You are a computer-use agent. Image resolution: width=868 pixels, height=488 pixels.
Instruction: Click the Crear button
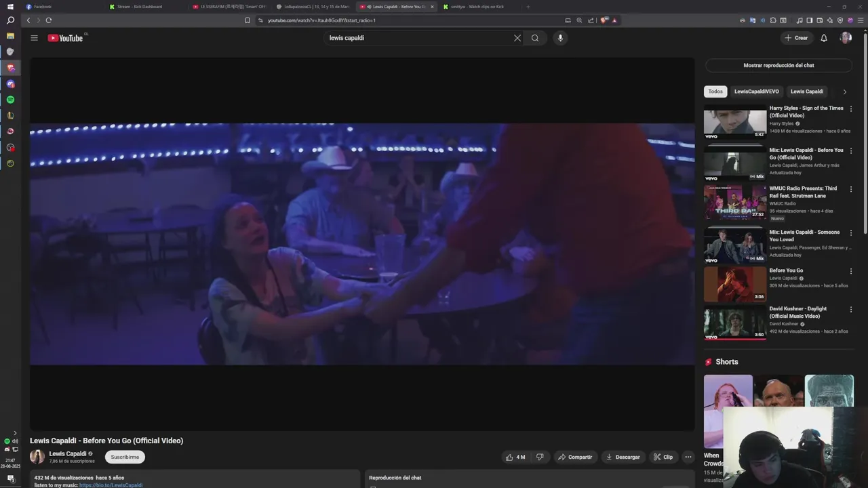point(796,38)
